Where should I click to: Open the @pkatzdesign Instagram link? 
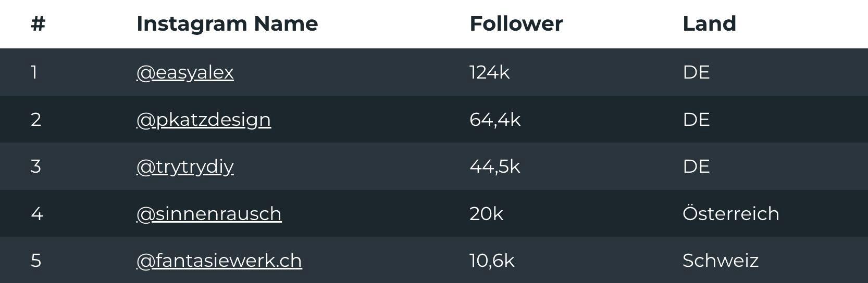[204, 120]
